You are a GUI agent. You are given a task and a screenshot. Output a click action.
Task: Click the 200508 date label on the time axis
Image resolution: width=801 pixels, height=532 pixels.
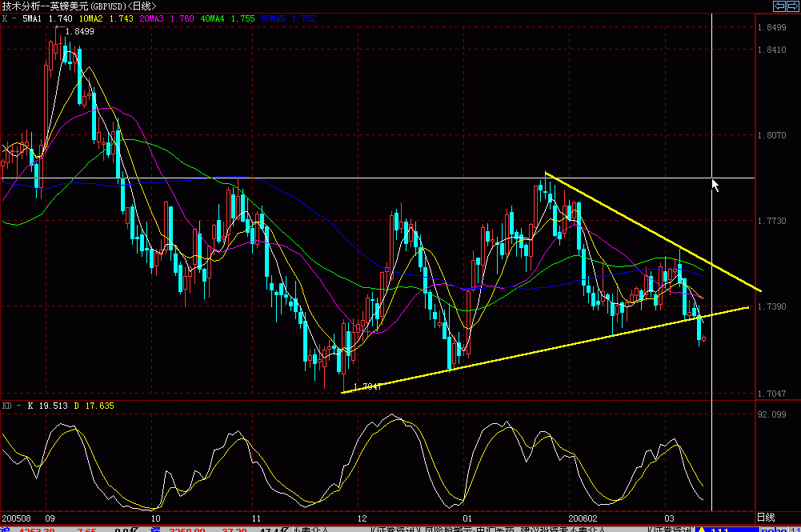16,518
